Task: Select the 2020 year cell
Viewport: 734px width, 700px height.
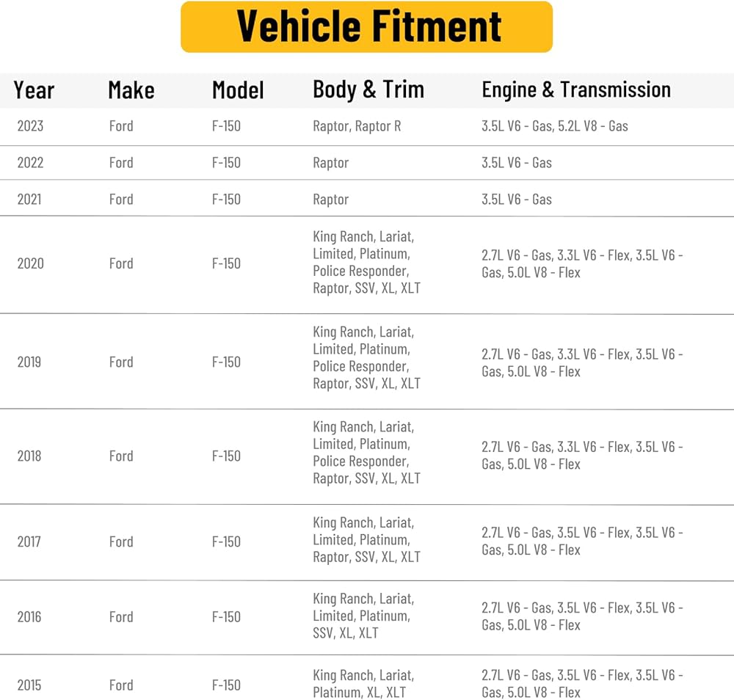Action: [30, 263]
